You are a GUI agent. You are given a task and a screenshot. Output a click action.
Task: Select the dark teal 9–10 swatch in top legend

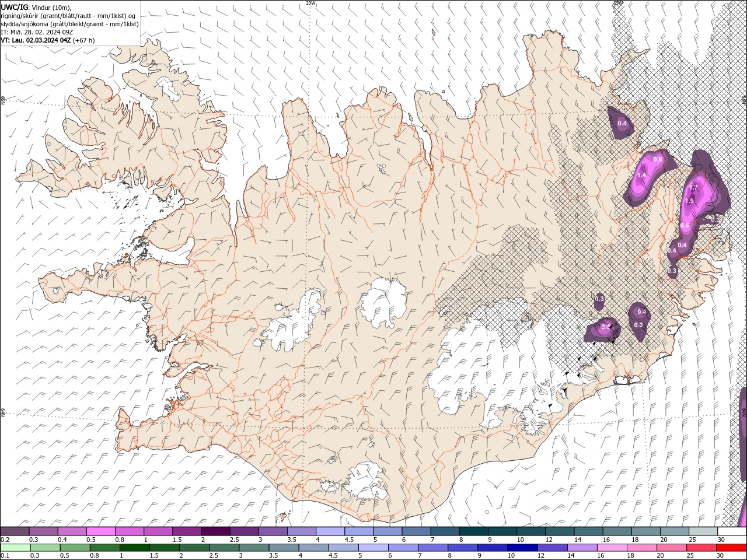(502, 531)
